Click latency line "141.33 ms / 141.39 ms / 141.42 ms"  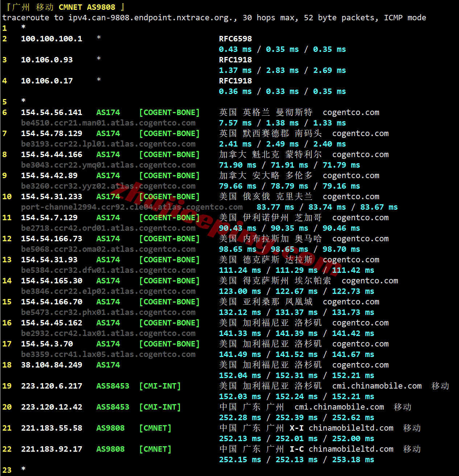coord(297,333)
